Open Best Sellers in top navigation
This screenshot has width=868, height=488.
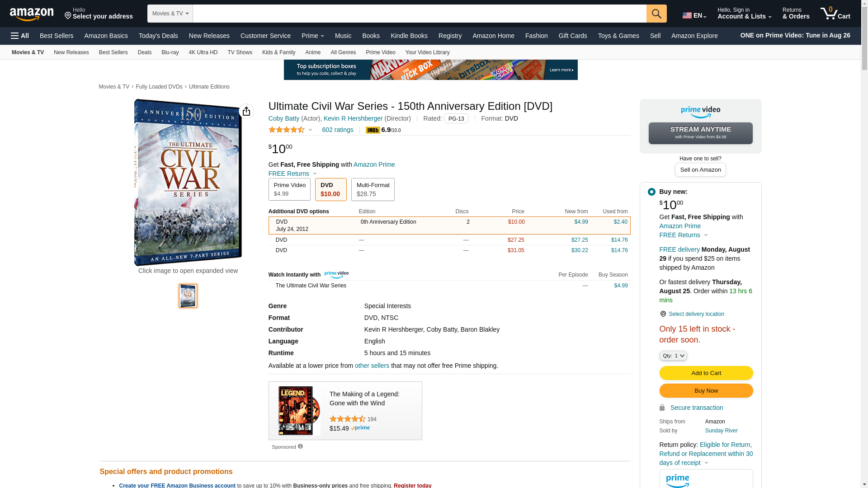coord(57,36)
